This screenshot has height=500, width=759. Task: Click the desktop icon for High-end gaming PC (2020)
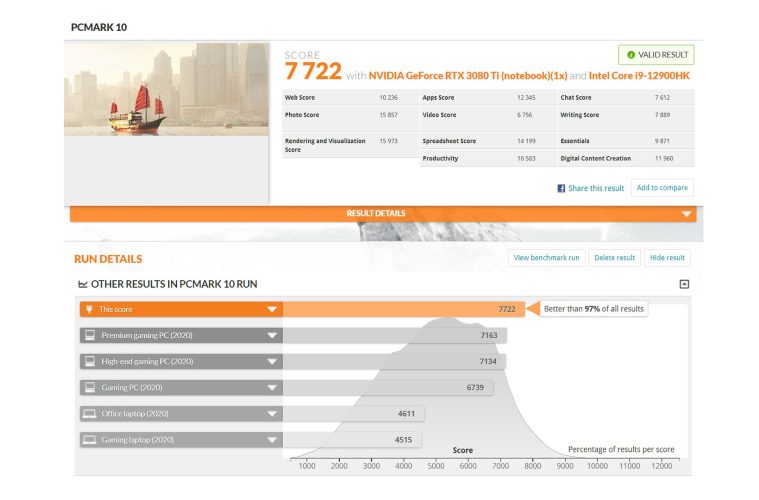click(90, 361)
